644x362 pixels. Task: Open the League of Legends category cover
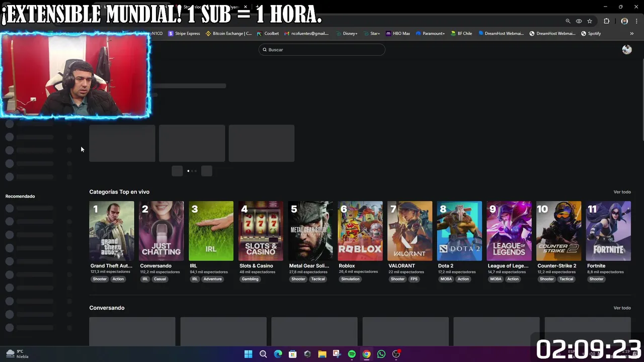click(x=509, y=231)
